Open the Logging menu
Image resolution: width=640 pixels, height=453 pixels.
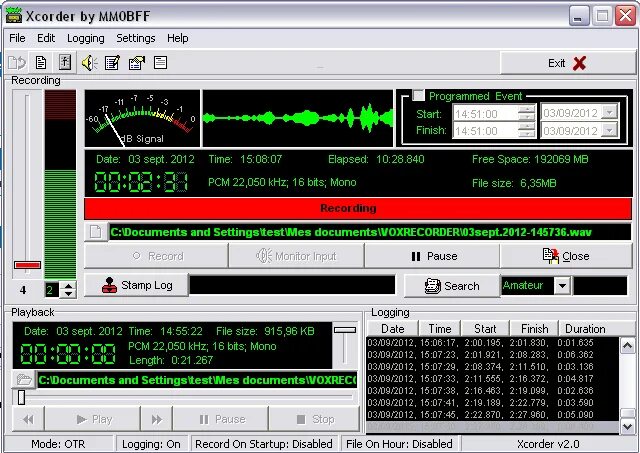[x=86, y=38]
